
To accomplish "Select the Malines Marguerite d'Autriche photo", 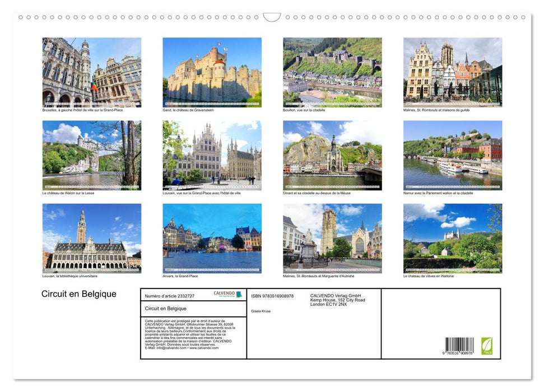I will point(332,239).
